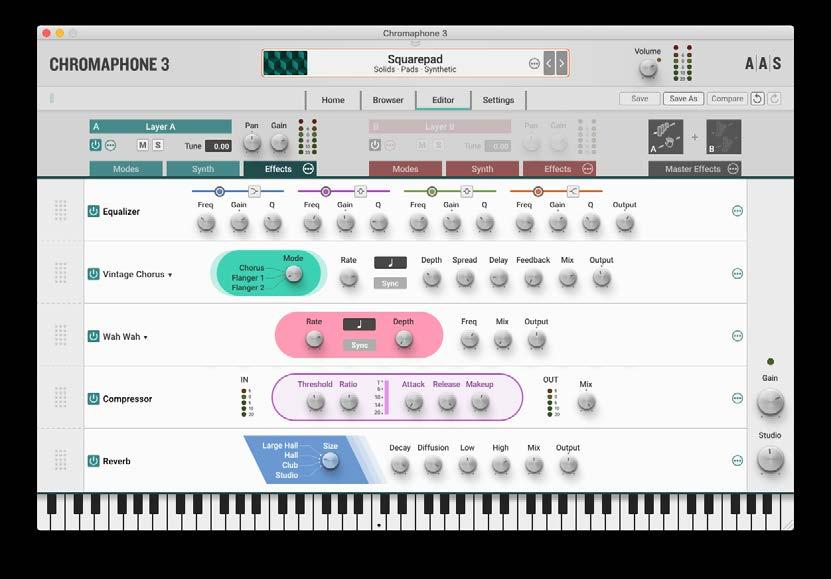Select the layer A routing image
The image size is (831, 579).
[666, 137]
